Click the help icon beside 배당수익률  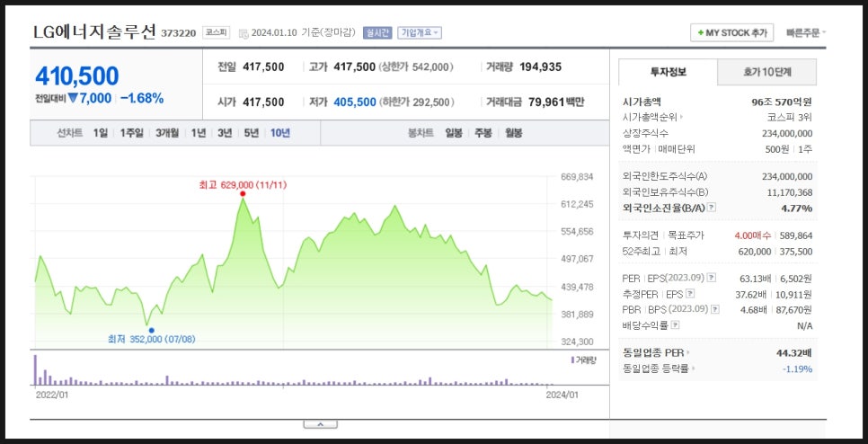676,325
